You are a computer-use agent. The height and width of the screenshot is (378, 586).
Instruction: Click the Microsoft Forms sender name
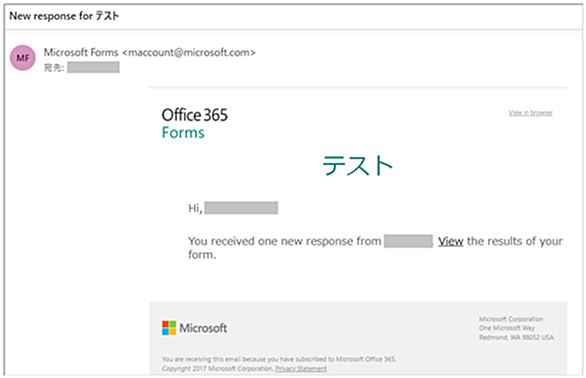coord(81,52)
